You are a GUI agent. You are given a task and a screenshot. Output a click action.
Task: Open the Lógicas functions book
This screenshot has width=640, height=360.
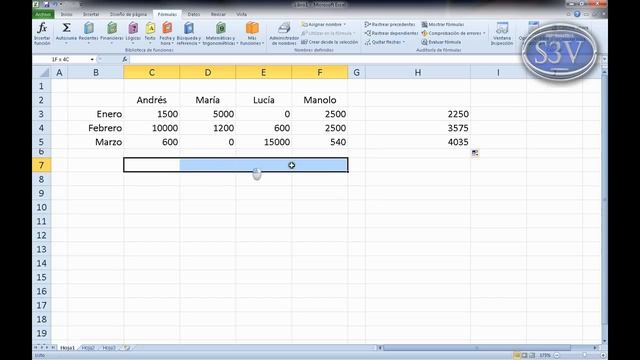(133, 33)
